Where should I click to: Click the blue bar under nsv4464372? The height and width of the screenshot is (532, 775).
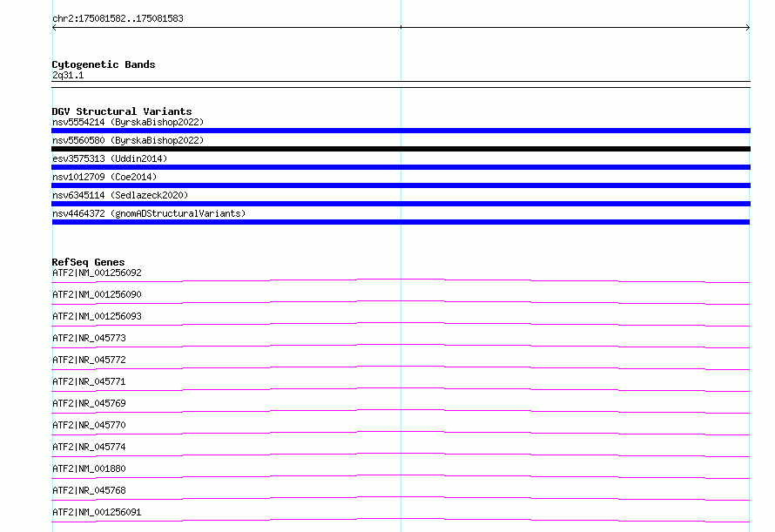(x=401, y=222)
